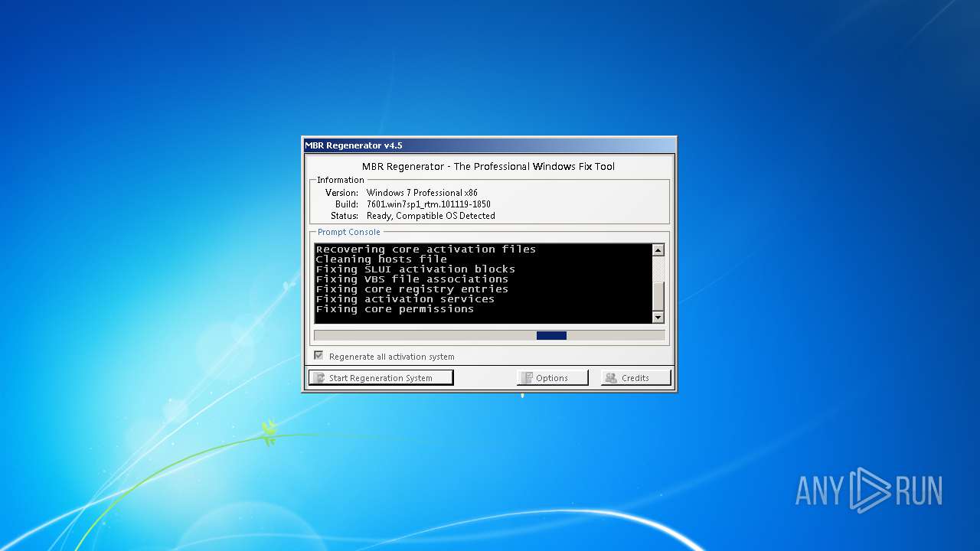
Task: Select console line 'Fixing core permissions'
Action: 395,308
